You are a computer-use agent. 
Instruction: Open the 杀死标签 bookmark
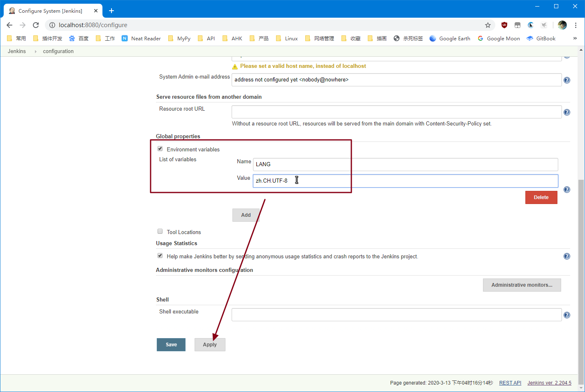pos(408,38)
